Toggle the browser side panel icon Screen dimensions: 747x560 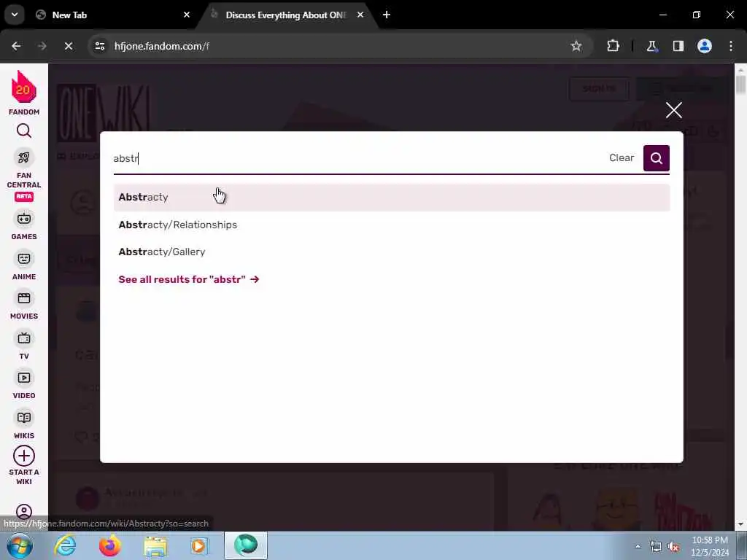[678, 46]
